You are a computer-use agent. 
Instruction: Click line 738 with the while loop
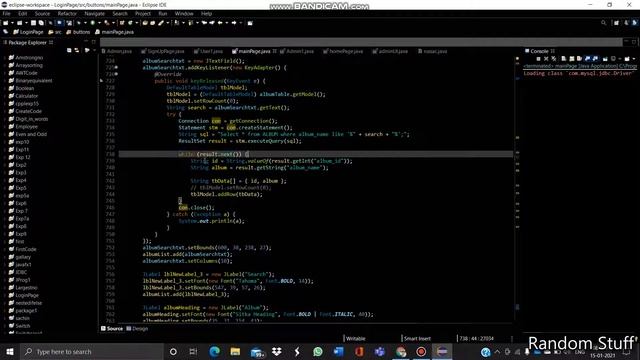(x=316, y=154)
